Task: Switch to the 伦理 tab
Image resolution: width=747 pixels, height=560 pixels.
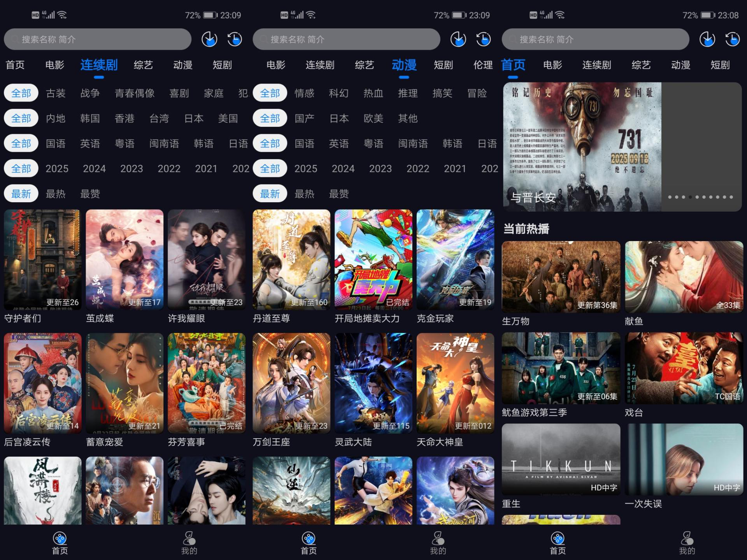Action: tap(483, 65)
